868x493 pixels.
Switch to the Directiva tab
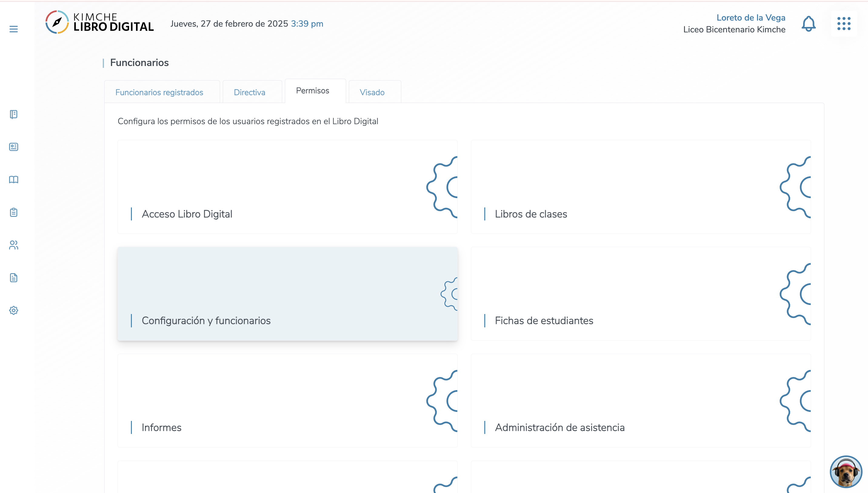point(249,92)
